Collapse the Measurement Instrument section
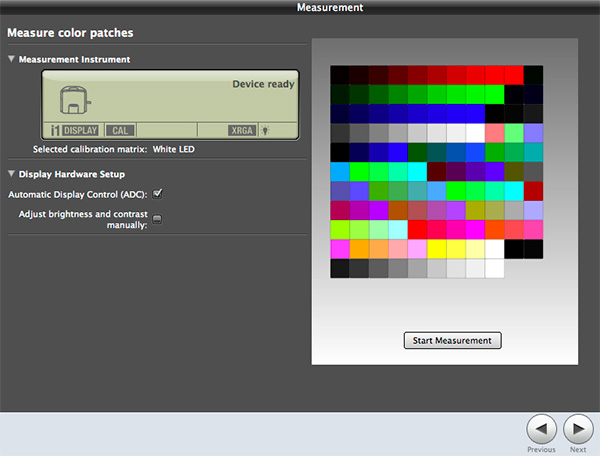 click(x=12, y=60)
